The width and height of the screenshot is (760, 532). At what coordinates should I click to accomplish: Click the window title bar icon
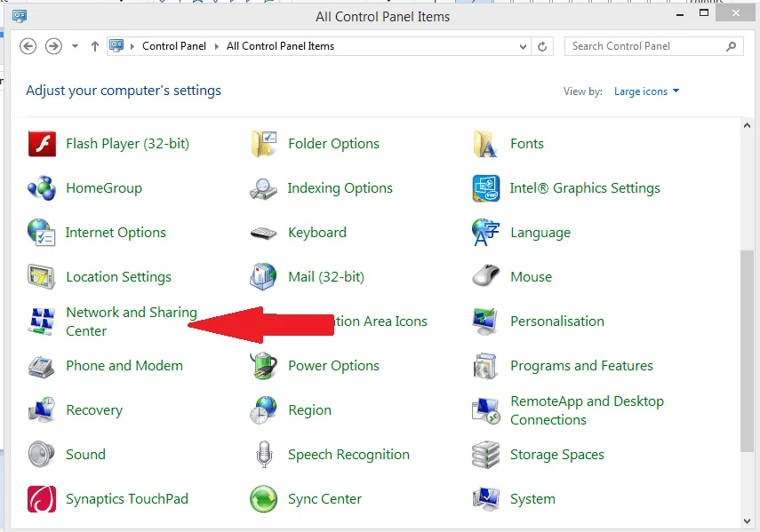[x=20, y=17]
